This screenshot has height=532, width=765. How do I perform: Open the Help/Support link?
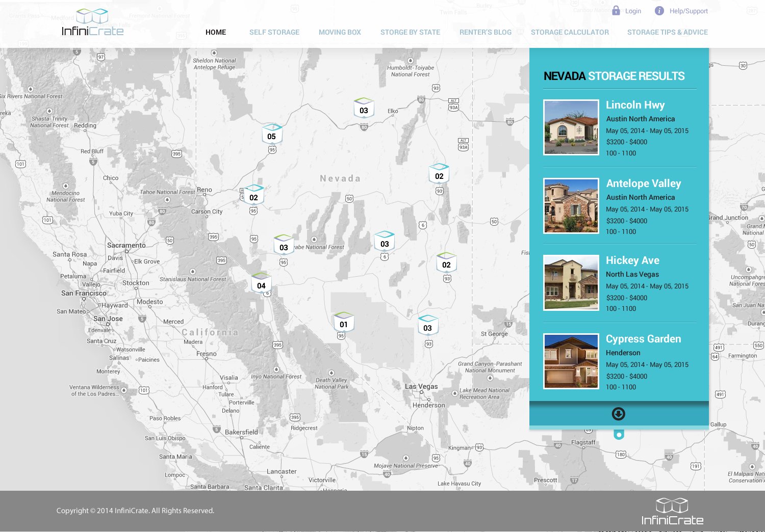click(688, 11)
